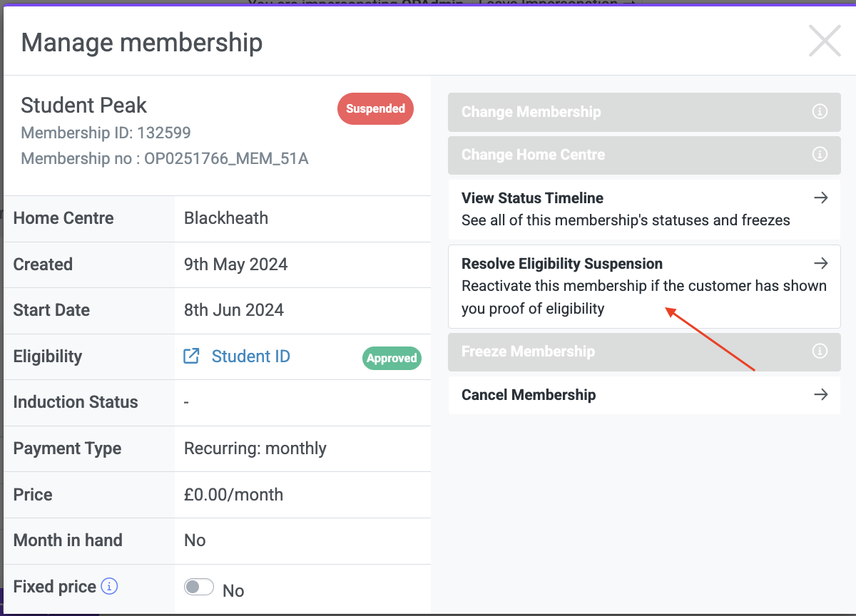
Task: Click the Resolve Eligibility Suspension arrow icon
Action: (821, 263)
